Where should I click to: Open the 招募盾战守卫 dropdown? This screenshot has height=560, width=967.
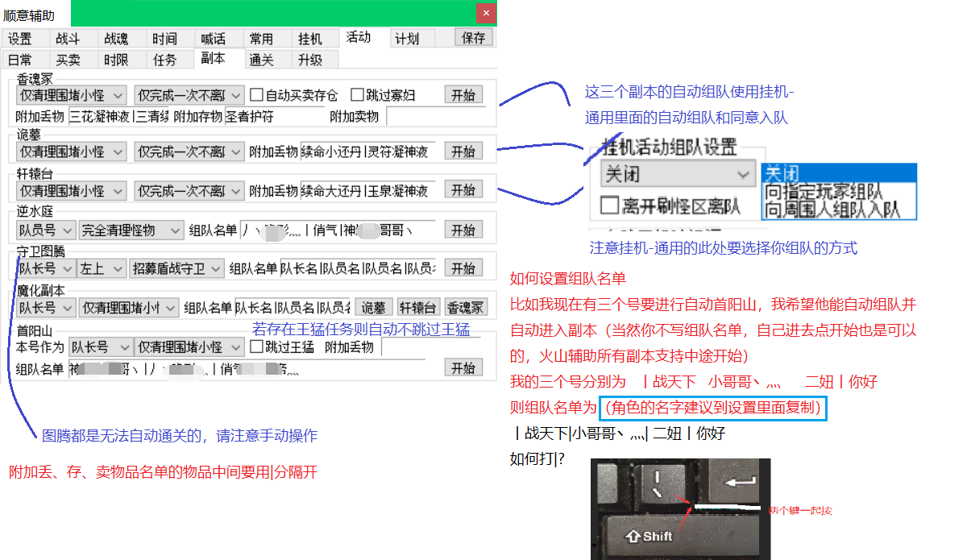coord(175,268)
